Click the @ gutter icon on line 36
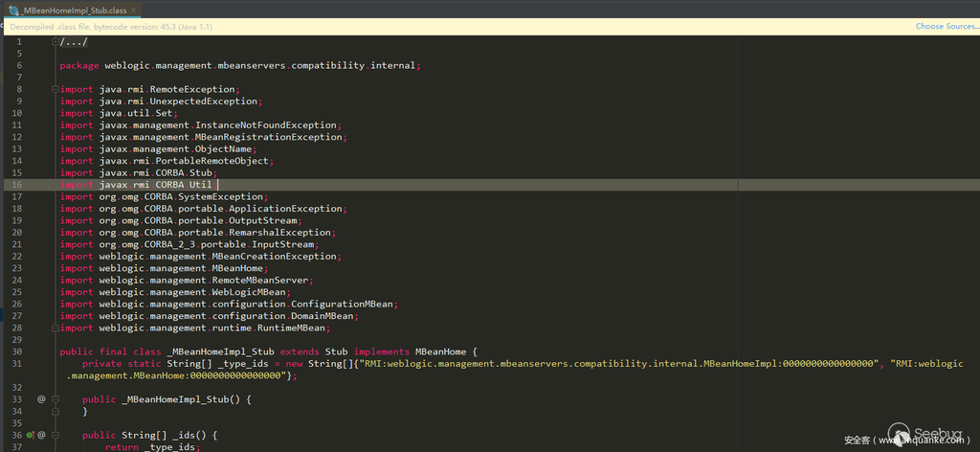Screen dimensions: 980x452 click(x=41, y=435)
